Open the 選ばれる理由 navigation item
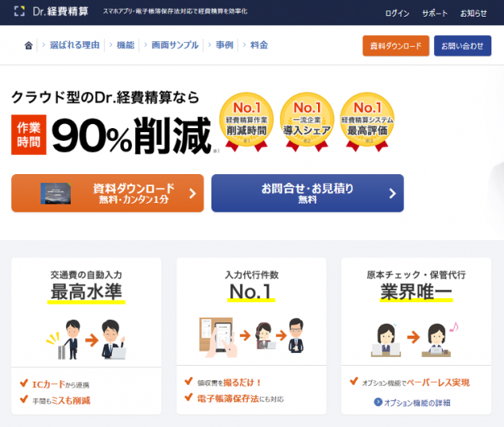 point(75,45)
